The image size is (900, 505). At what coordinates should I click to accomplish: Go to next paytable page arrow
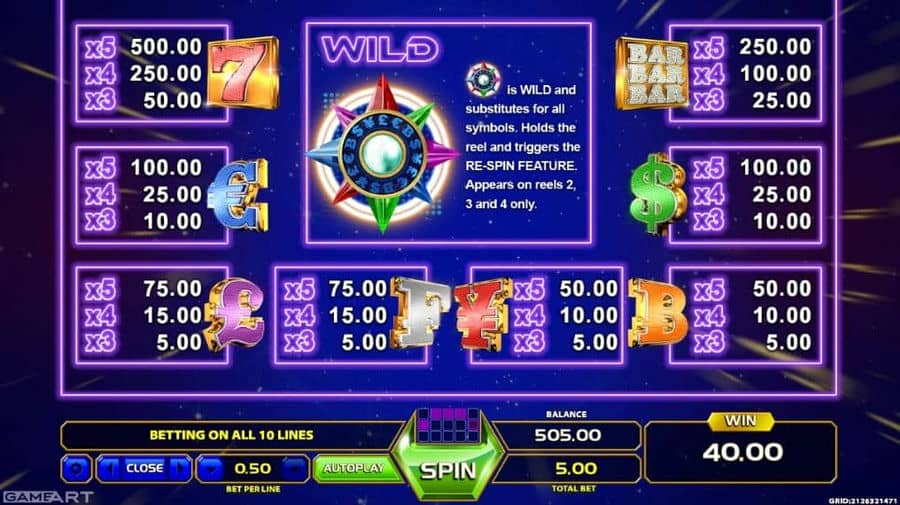[x=180, y=469]
